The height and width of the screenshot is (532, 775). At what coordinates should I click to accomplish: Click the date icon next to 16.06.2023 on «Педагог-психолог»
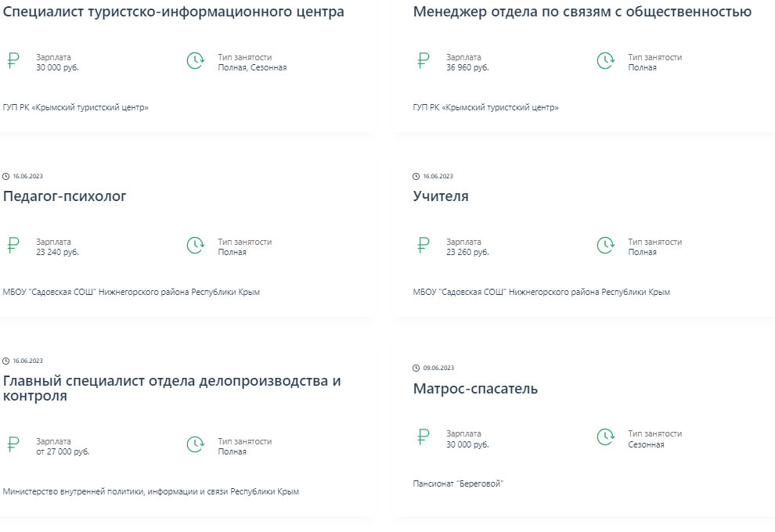coord(5,175)
